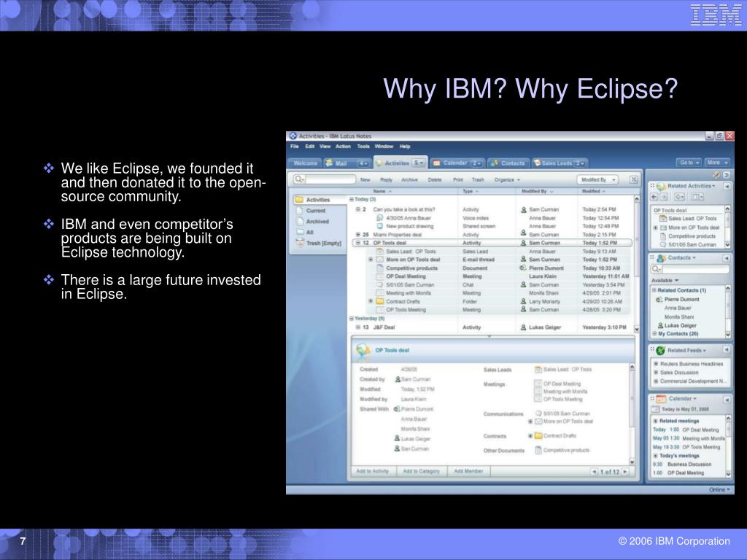Open the Tools menu
The height and width of the screenshot is (560, 747).
point(363,147)
